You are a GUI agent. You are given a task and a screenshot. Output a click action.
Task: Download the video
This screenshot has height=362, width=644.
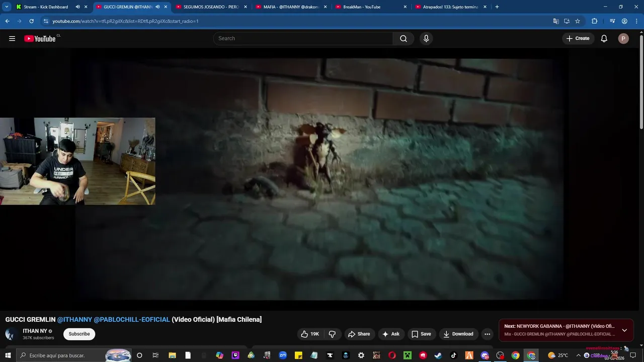click(458, 334)
